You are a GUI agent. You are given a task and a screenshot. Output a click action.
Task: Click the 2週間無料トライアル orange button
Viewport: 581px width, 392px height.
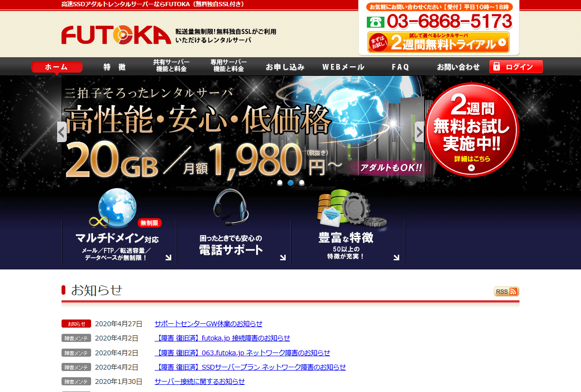coord(438,42)
